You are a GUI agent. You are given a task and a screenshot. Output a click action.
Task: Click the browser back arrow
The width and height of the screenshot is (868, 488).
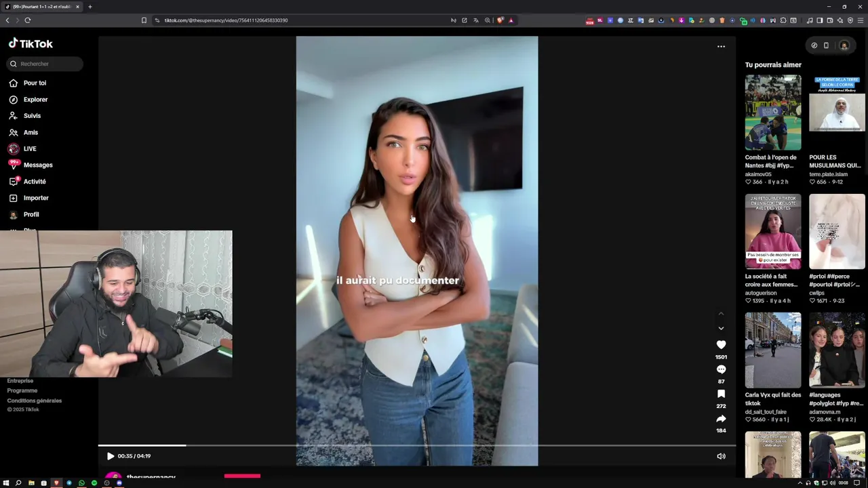pyautogui.click(x=7, y=20)
